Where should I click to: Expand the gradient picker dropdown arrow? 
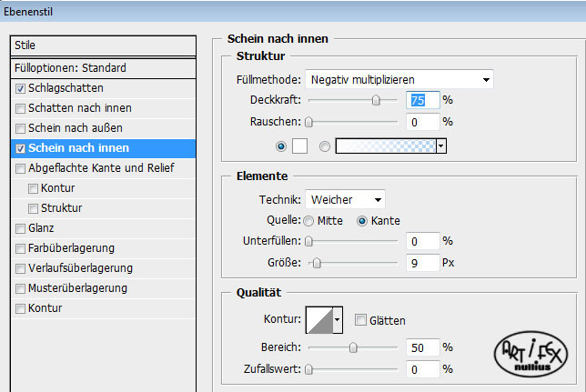pyautogui.click(x=441, y=146)
